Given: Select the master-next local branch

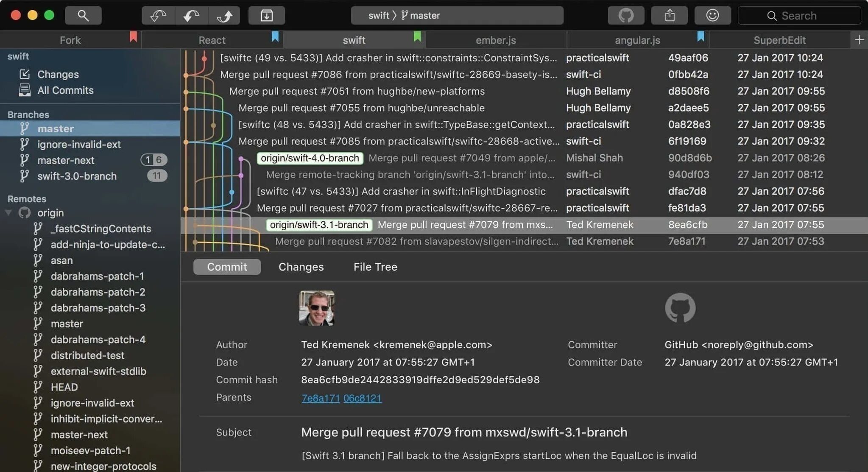Looking at the screenshot, I should click(x=66, y=160).
